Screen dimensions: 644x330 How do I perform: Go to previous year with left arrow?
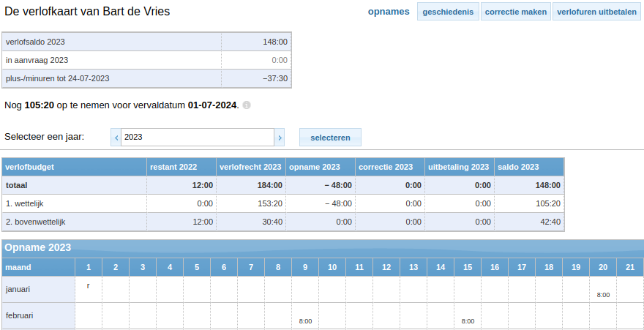116,138
